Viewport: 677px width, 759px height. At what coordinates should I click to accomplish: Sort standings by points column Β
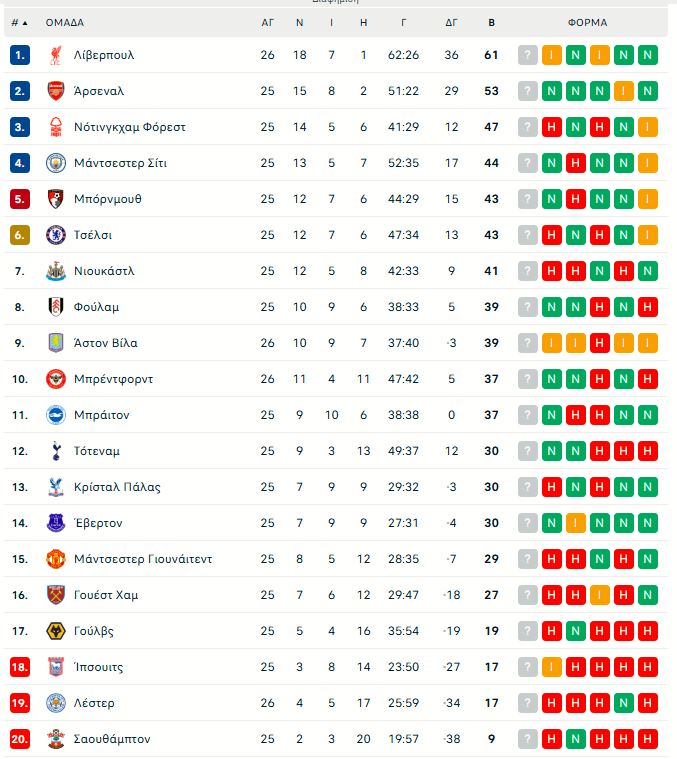(491, 22)
